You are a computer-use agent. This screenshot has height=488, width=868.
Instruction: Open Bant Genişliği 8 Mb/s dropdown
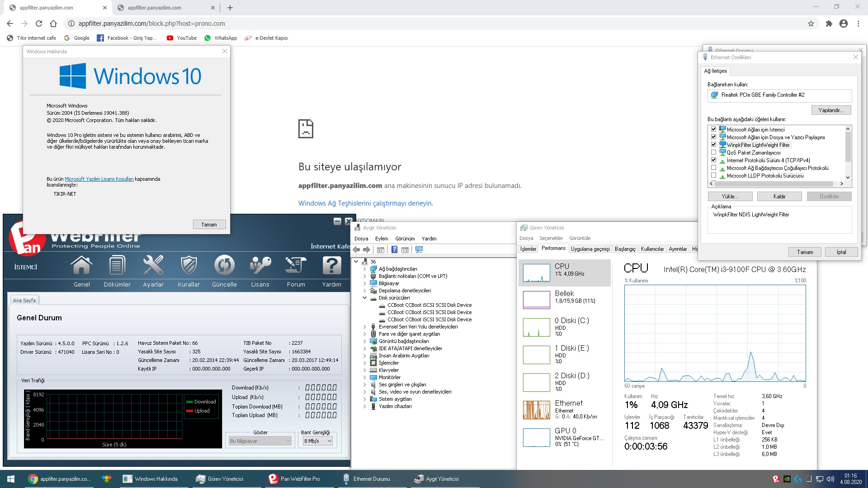pyautogui.click(x=318, y=441)
